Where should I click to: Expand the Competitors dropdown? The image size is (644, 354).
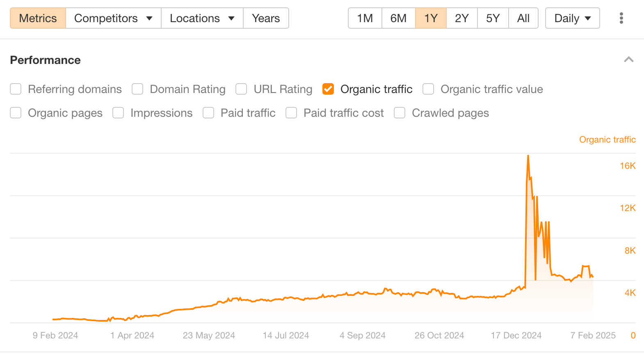coord(113,18)
